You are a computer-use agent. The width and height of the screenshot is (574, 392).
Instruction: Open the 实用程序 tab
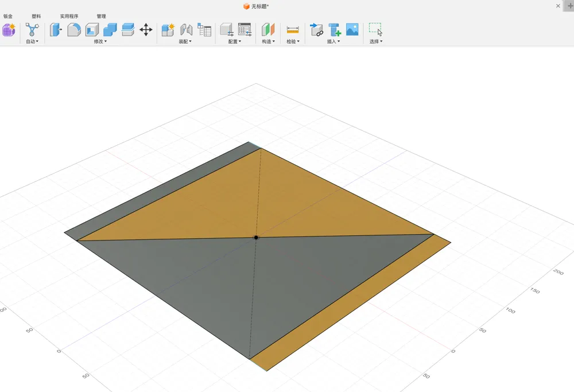(x=69, y=17)
